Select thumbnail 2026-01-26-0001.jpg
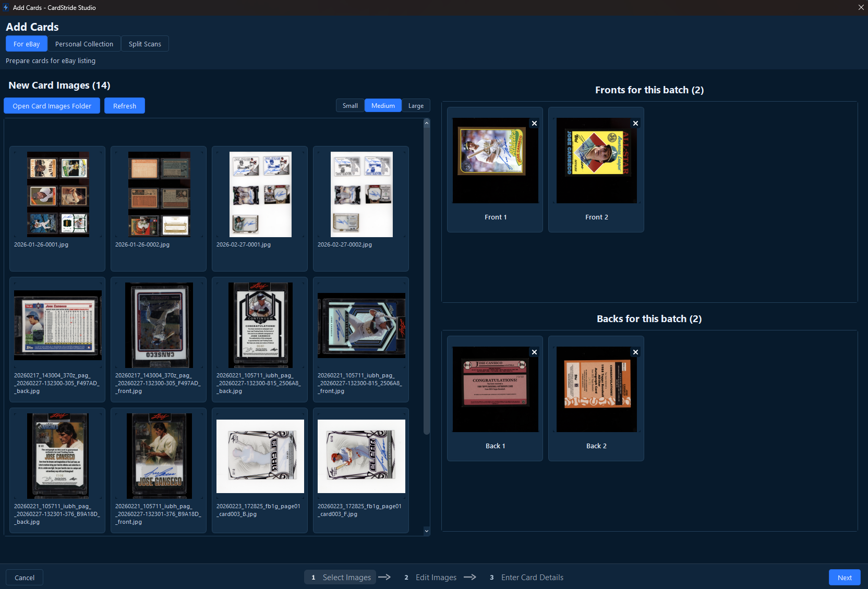 [58, 194]
